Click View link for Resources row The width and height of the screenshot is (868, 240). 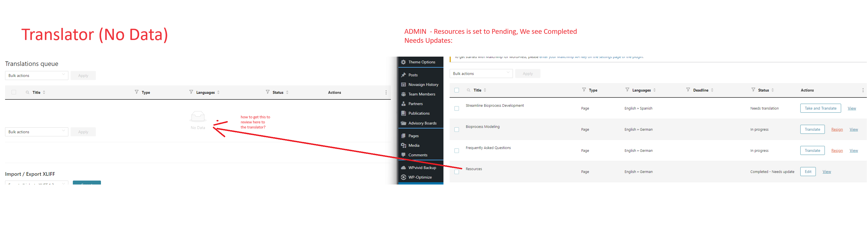[x=827, y=172]
